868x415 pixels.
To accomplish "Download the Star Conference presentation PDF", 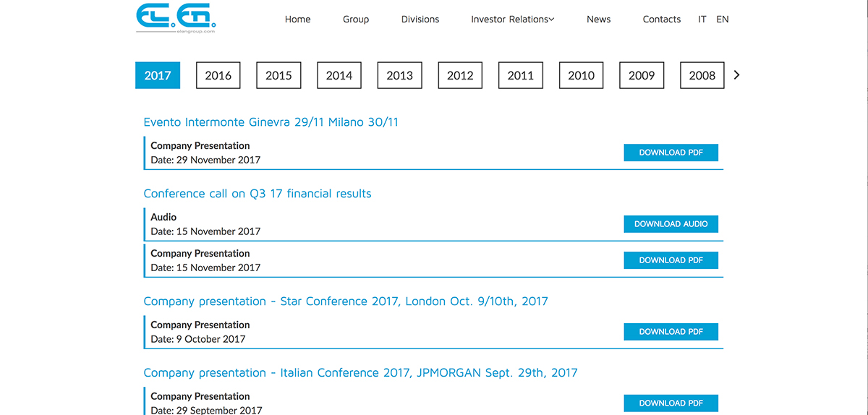I will click(x=671, y=332).
